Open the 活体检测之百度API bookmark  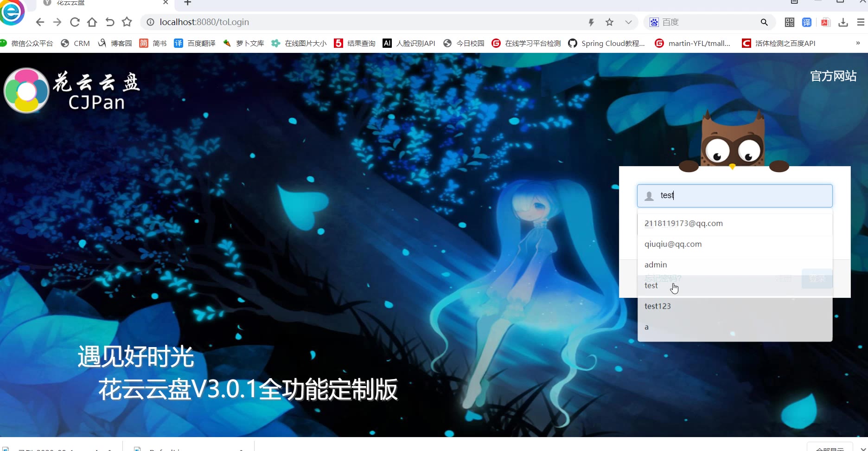tap(779, 43)
